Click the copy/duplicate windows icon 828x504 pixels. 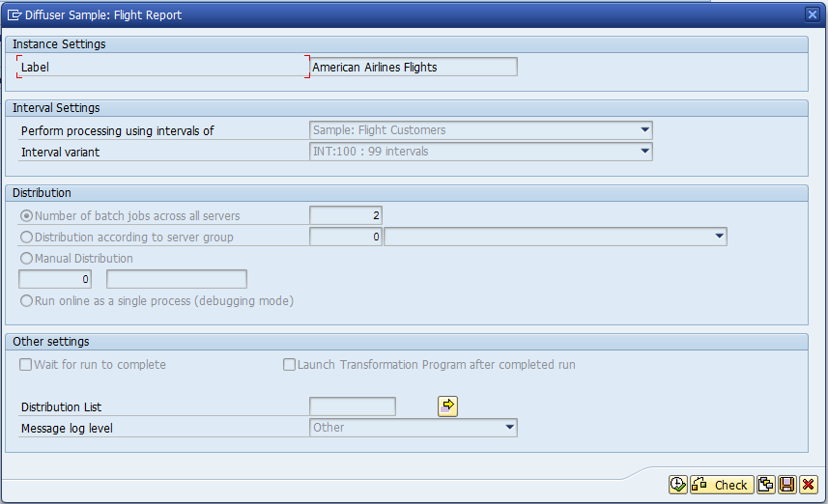pyautogui.click(x=766, y=485)
